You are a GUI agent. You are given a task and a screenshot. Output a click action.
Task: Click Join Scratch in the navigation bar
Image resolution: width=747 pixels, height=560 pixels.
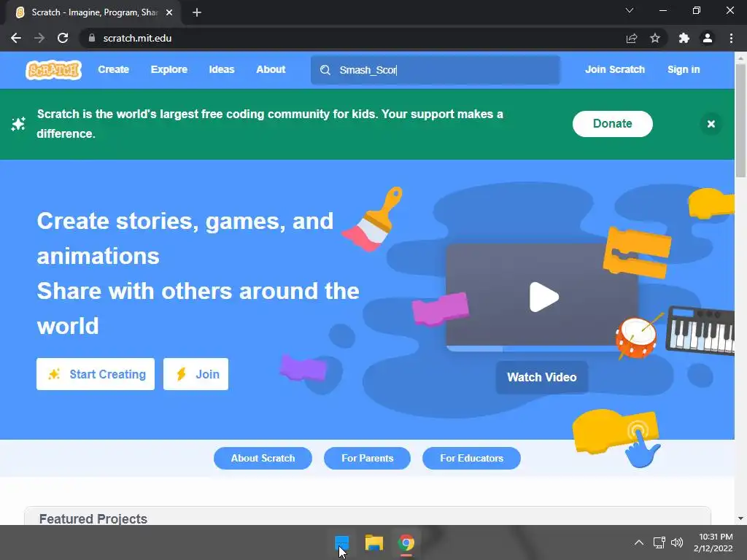[614, 69]
